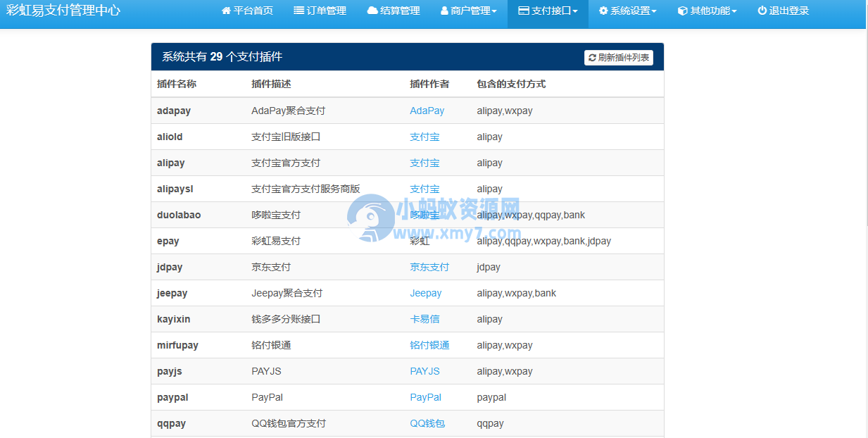Click the plugin name payjs

[x=170, y=371]
